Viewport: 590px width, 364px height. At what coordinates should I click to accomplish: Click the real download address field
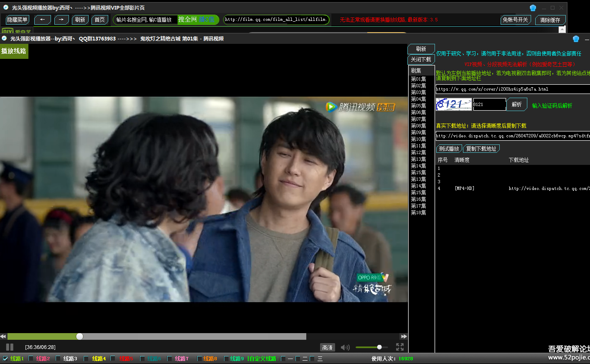(513, 136)
